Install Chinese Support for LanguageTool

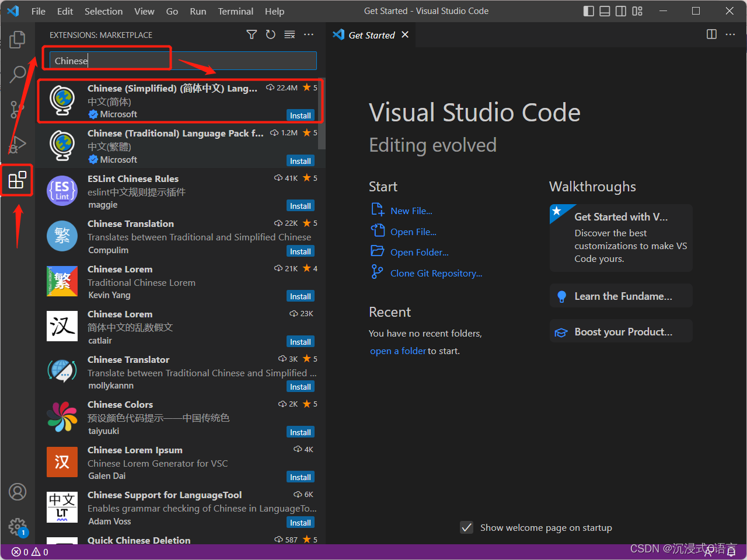(301, 523)
